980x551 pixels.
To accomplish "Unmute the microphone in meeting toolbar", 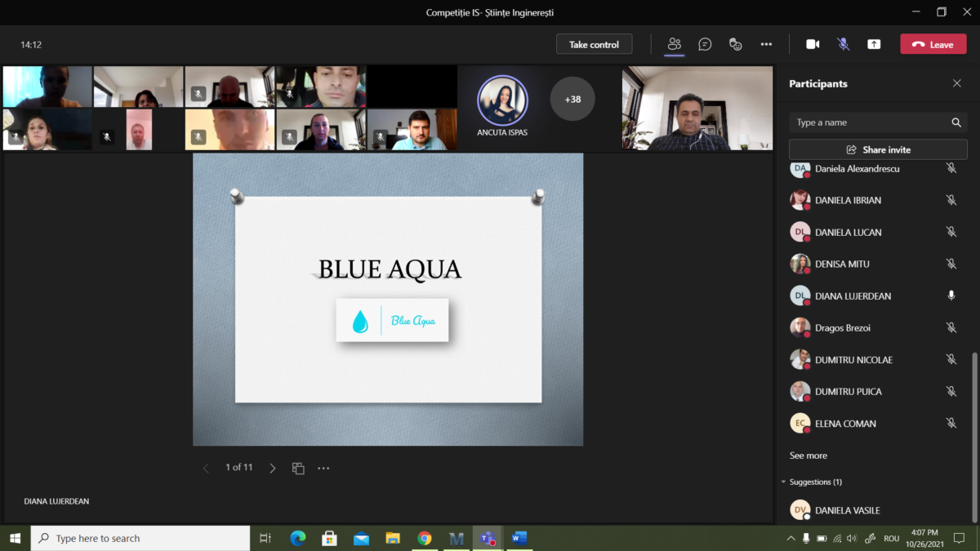I will tap(844, 44).
